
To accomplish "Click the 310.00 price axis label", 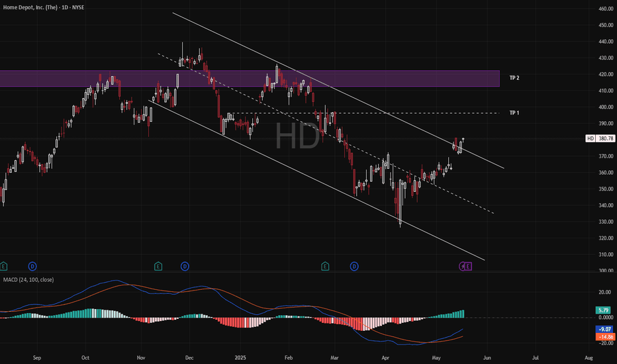I will [606, 255].
